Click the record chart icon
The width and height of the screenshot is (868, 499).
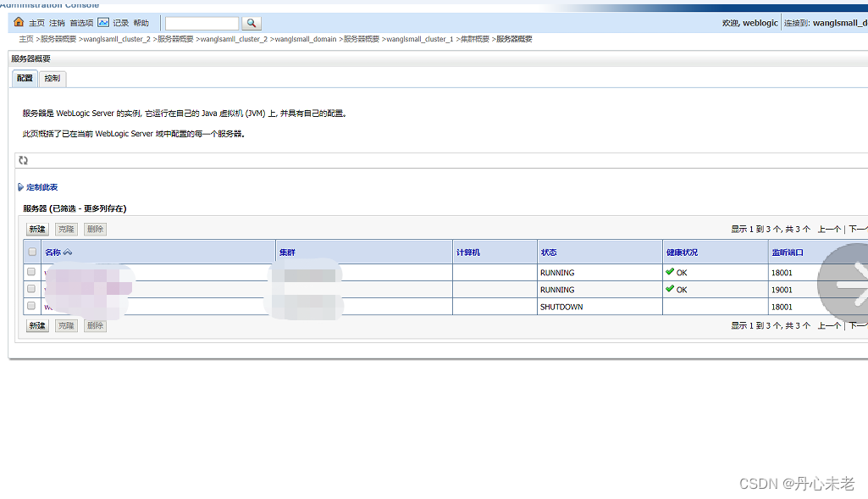click(103, 22)
